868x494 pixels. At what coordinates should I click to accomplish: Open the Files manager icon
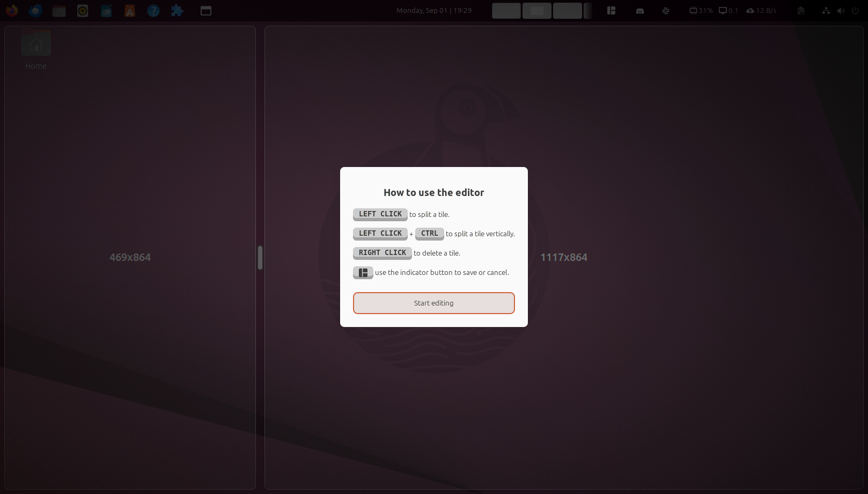pos(59,10)
